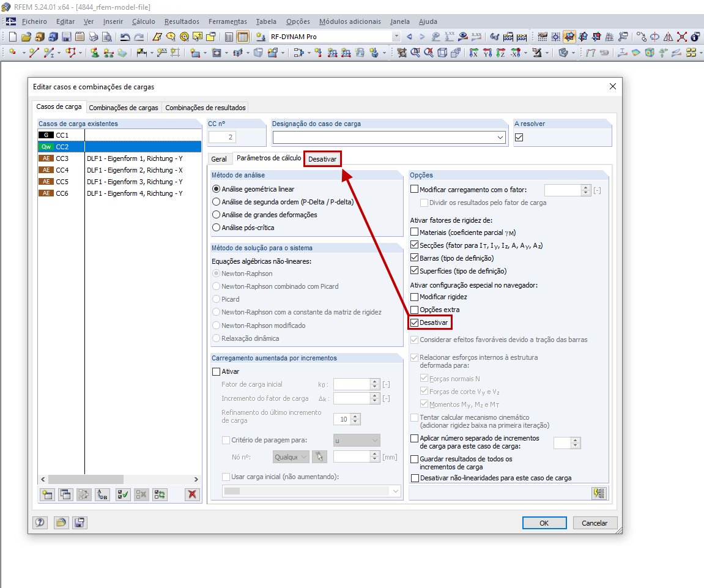Undo the last action in the toolbar

125,37
